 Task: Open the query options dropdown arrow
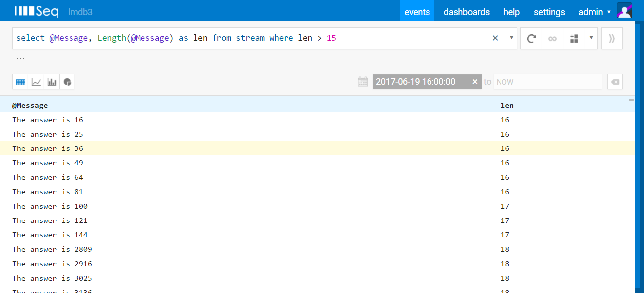point(511,38)
